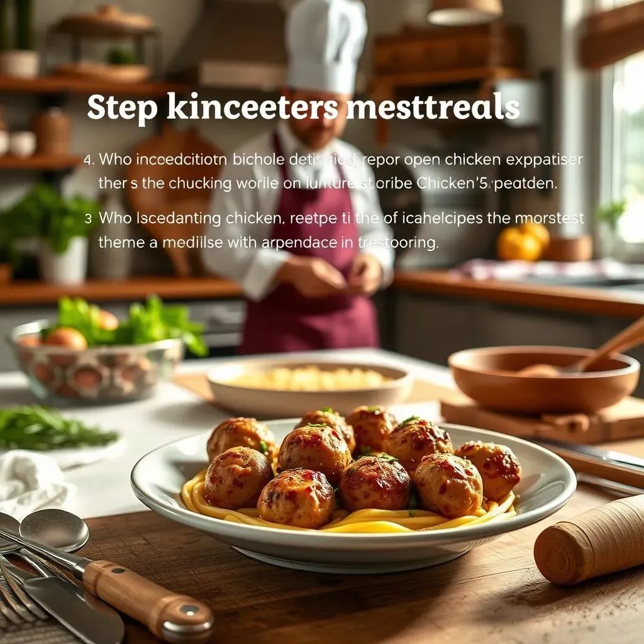The image size is (644, 644).
Task: Click the 'Step kinceeters mesttreals' heading
Action: pos(304,107)
